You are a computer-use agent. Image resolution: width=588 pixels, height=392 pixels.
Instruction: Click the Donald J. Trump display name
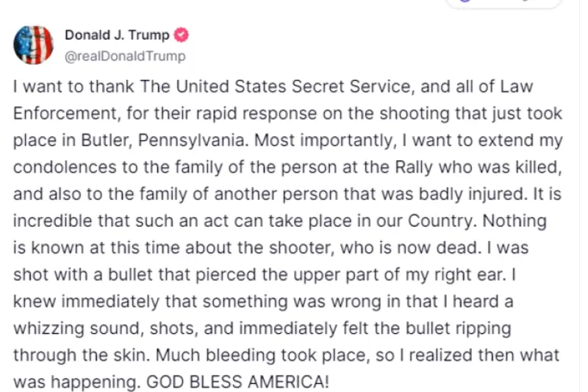[117, 35]
